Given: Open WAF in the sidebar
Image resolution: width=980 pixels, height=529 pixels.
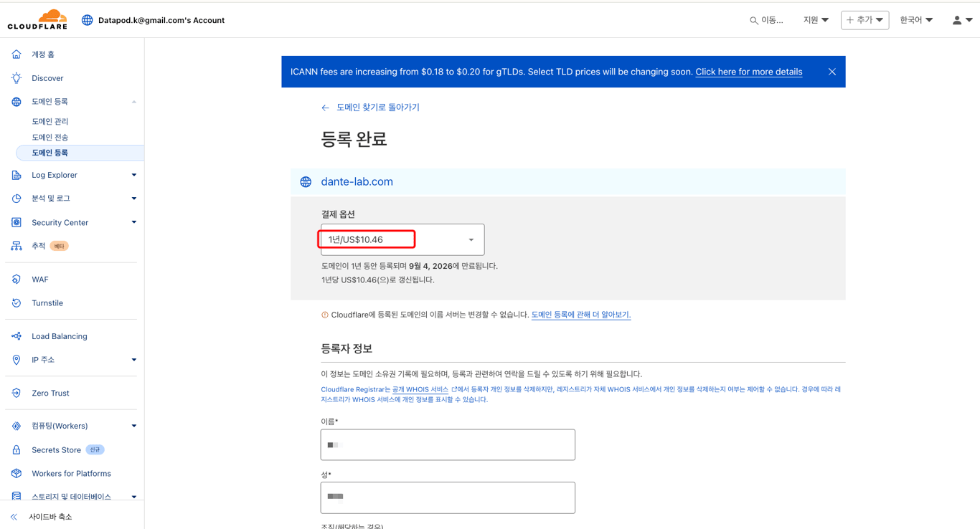Looking at the screenshot, I should pos(40,280).
